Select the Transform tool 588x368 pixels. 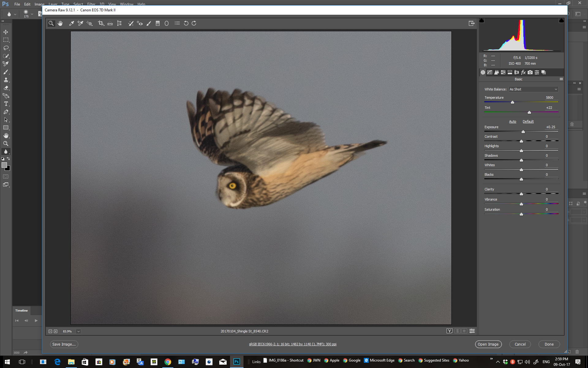pos(119,23)
